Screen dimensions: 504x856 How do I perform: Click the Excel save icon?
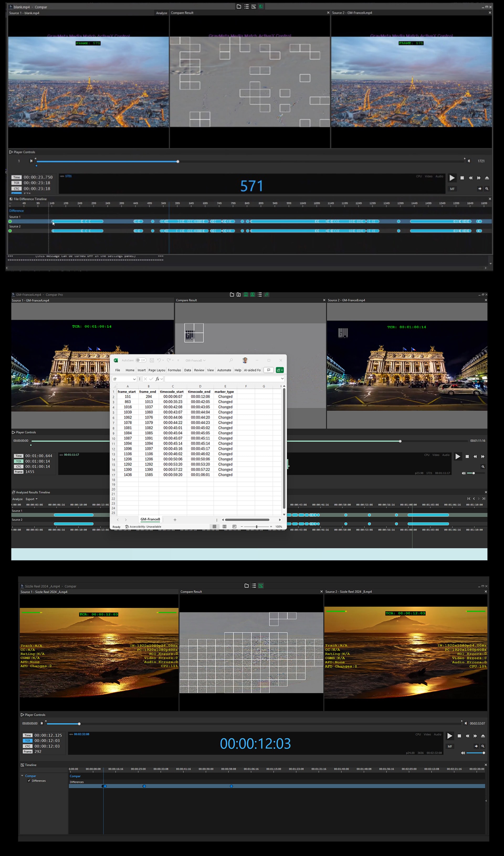tap(152, 361)
